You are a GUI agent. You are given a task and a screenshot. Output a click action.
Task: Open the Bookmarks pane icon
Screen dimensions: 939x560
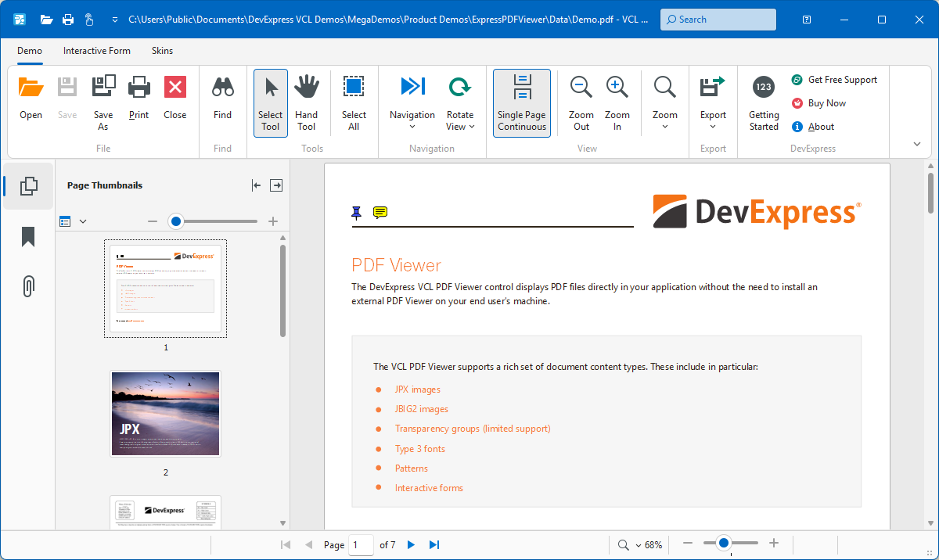coord(29,236)
